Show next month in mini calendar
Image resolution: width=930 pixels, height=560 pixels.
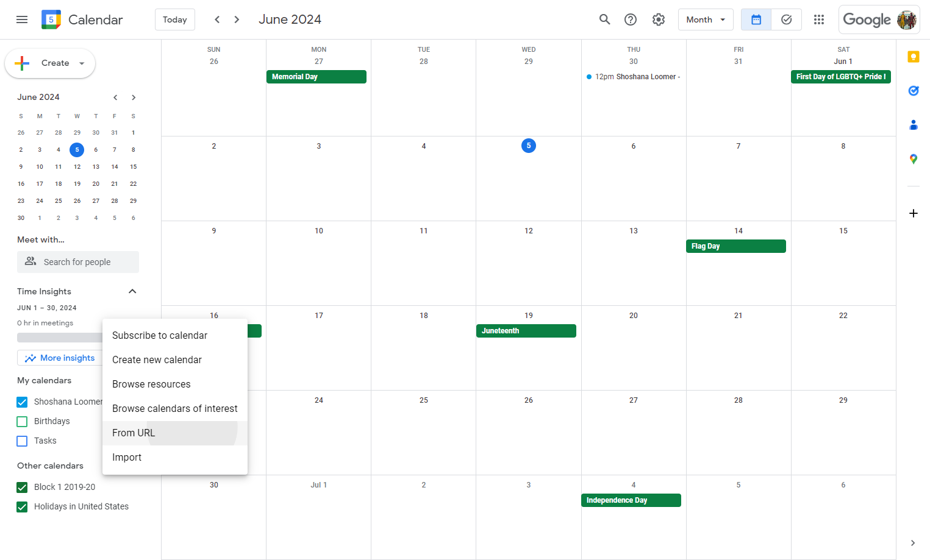click(134, 97)
